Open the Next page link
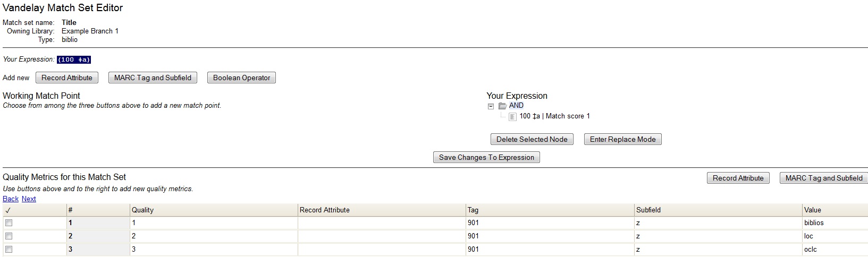Screen dimensions: 868x257 tap(29, 199)
